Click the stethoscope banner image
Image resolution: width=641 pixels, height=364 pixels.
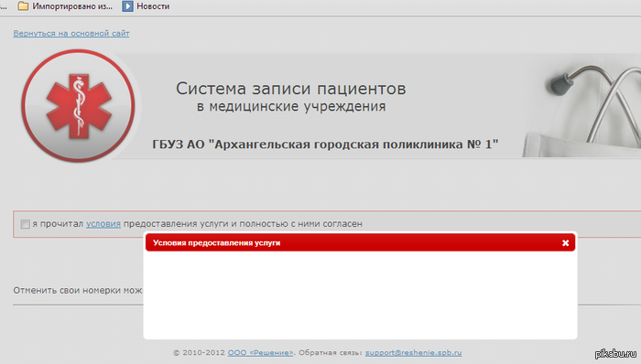pyautogui.click(x=581, y=106)
